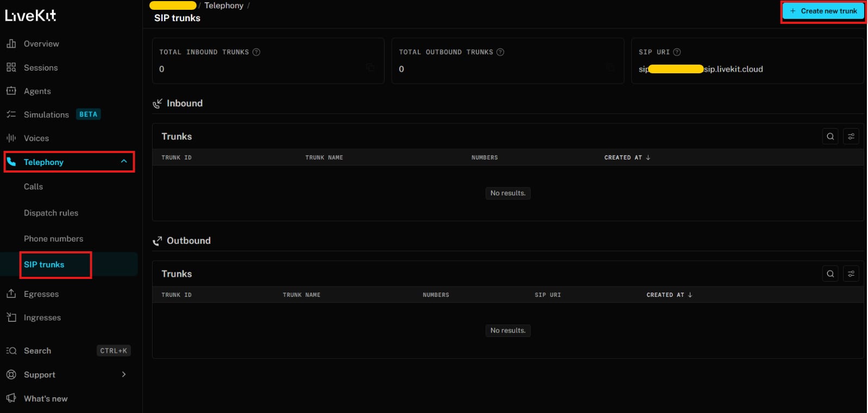Show help for Total Outbound Trunks
Viewport: 868px width, 413px height.
click(x=500, y=52)
